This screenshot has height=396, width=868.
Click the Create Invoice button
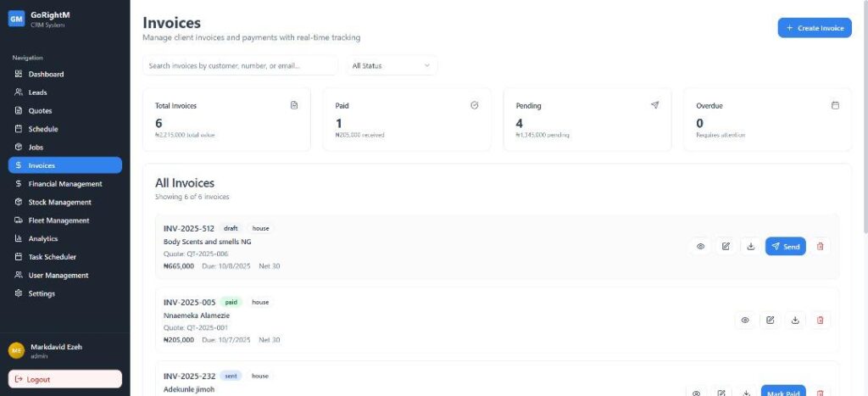(815, 28)
